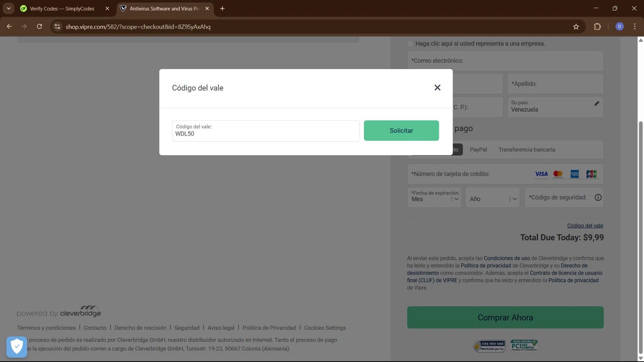The height and width of the screenshot is (362, 644).
Task: Click the address bar URL
Action: click(x=138, y=27)
